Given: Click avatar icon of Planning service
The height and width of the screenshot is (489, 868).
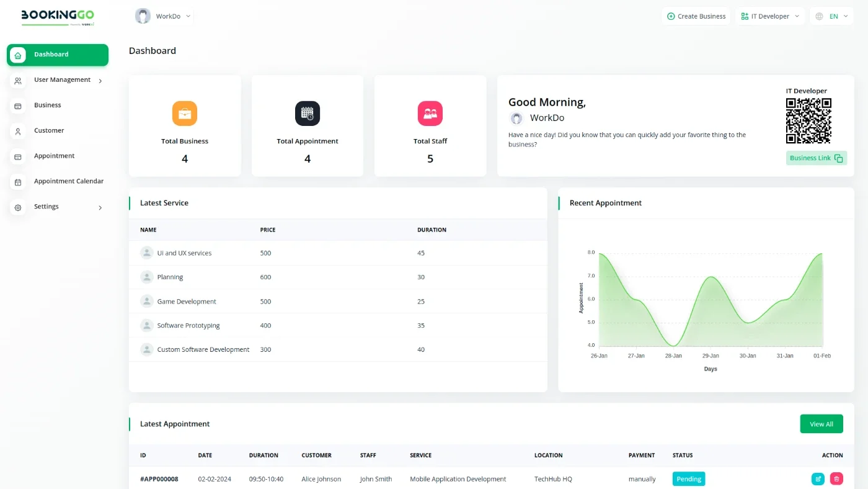Looking at the screenshot, I should [147, 277].
